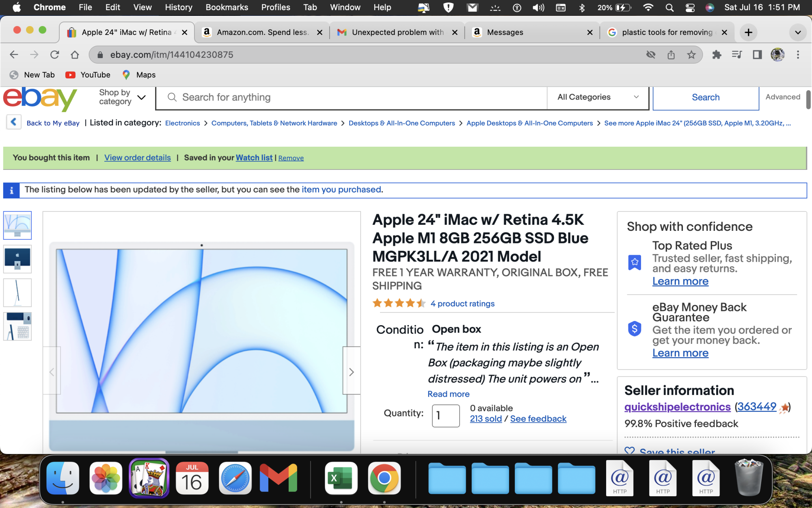Select the second iMac back-view thumbnail
The image size is (812, 508).
pos(17,259)
